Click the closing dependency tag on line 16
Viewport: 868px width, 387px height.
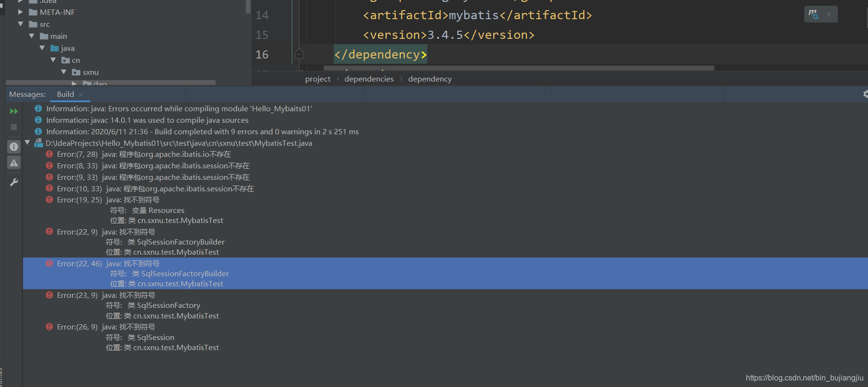[380, 55]
